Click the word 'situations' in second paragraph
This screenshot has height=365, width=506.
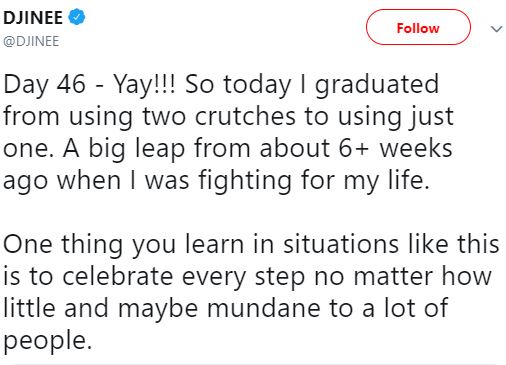(341, 244)
